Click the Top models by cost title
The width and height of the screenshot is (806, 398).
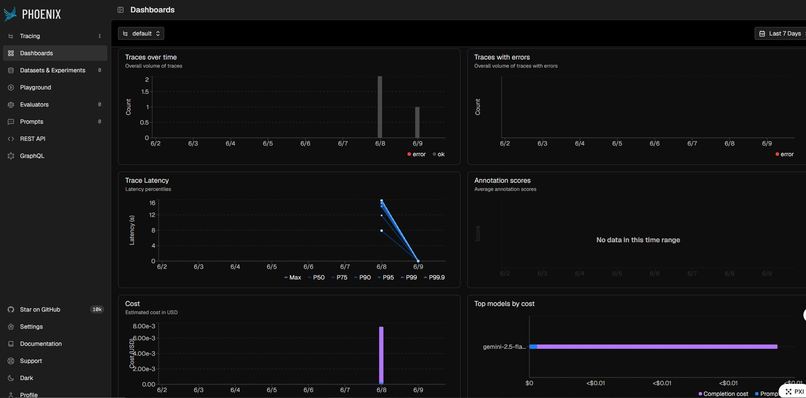[504, 304]
